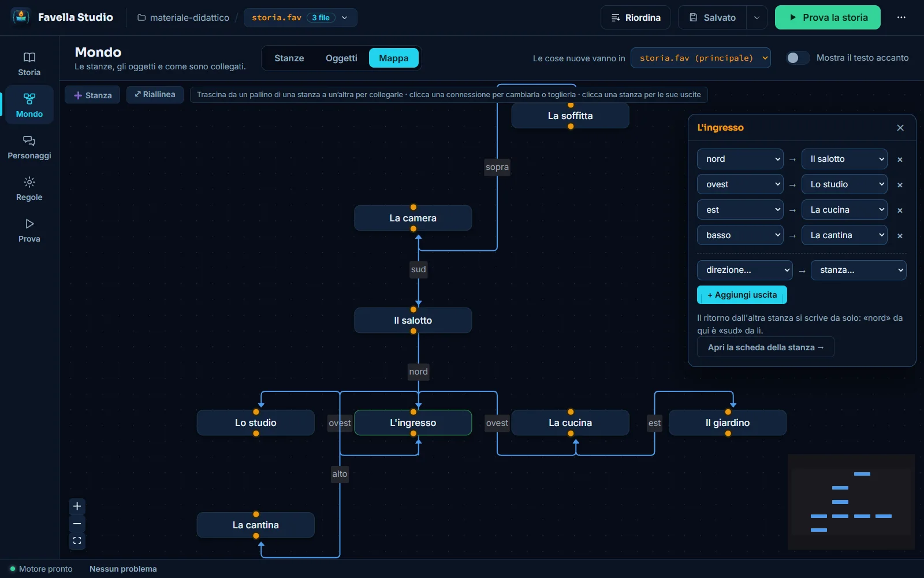
Task: Remove the basso exit to La cantina
Action: tap(900, 236)
